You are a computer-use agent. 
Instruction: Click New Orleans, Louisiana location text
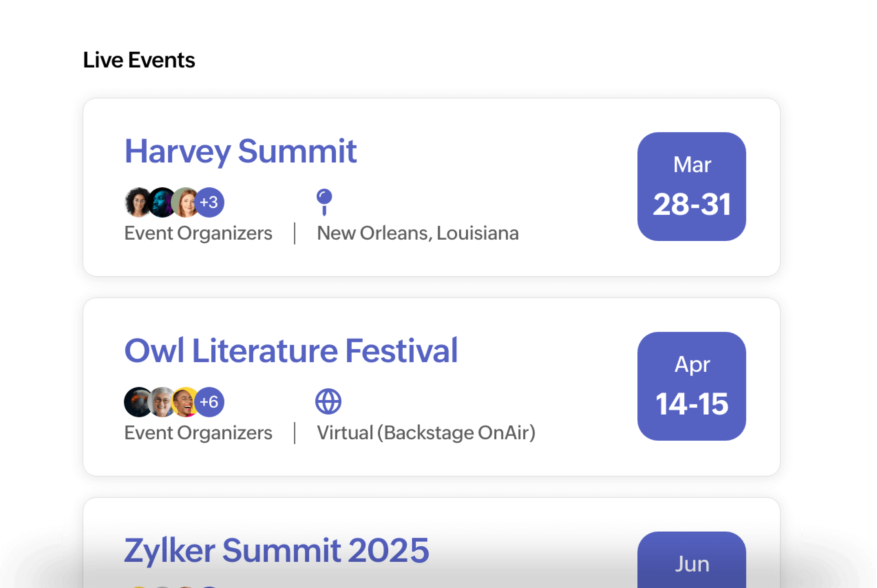[x=418, y=233]
